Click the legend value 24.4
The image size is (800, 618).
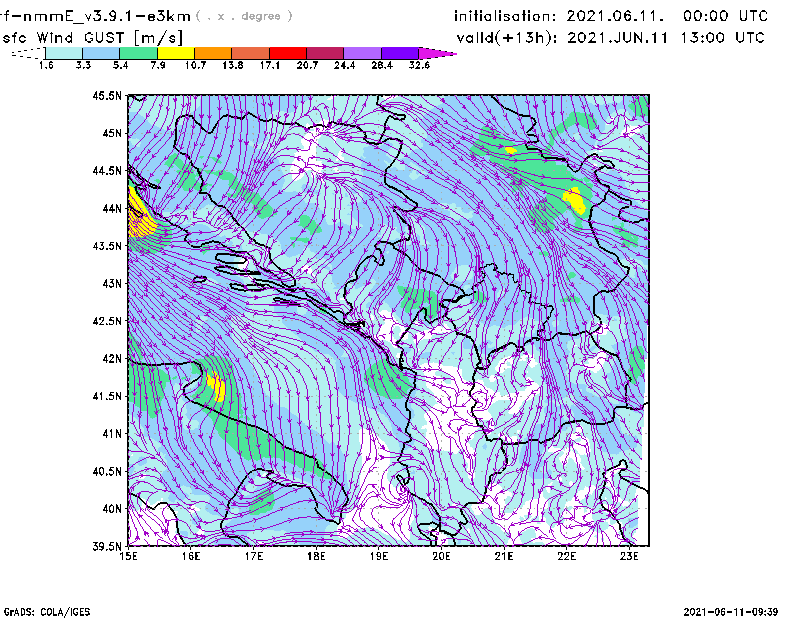coord(344,65)
